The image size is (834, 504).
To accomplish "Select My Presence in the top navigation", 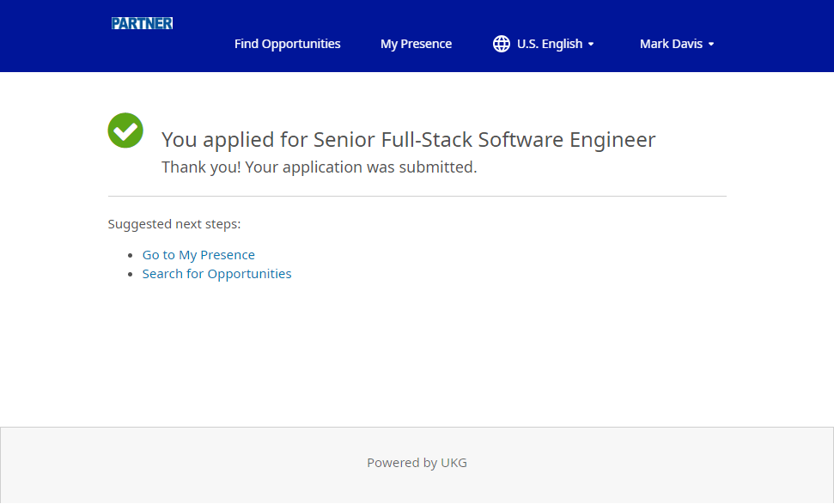I will click(416, 44).
